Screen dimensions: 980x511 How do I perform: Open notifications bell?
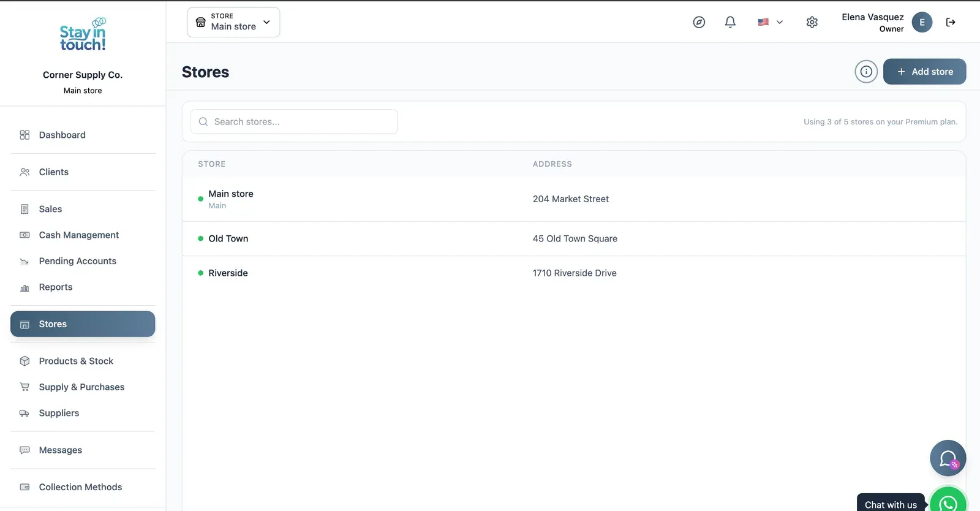click(x=730, y=22)
